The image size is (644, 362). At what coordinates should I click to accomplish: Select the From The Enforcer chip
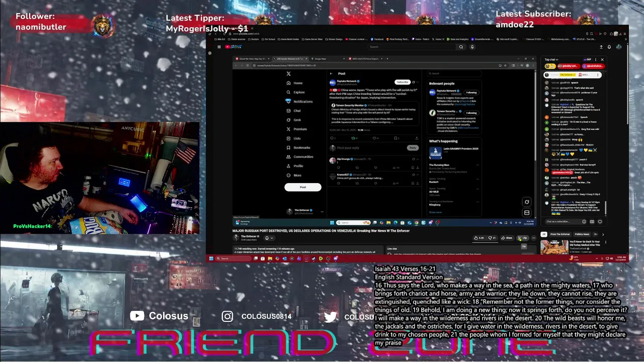(x=560, y=234)
